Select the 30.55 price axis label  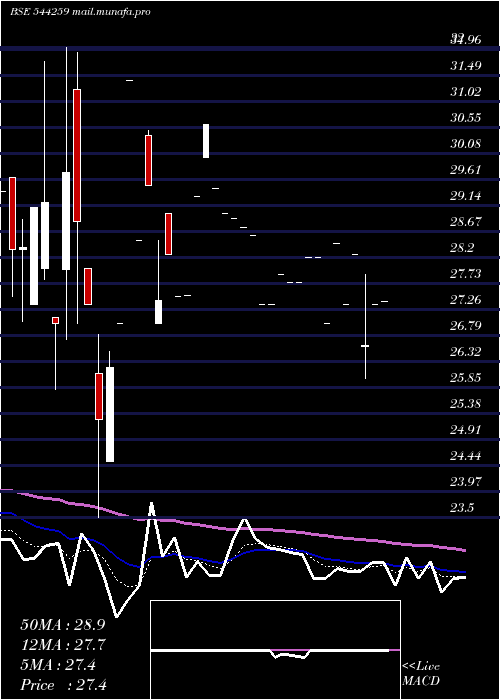point(466,118)
